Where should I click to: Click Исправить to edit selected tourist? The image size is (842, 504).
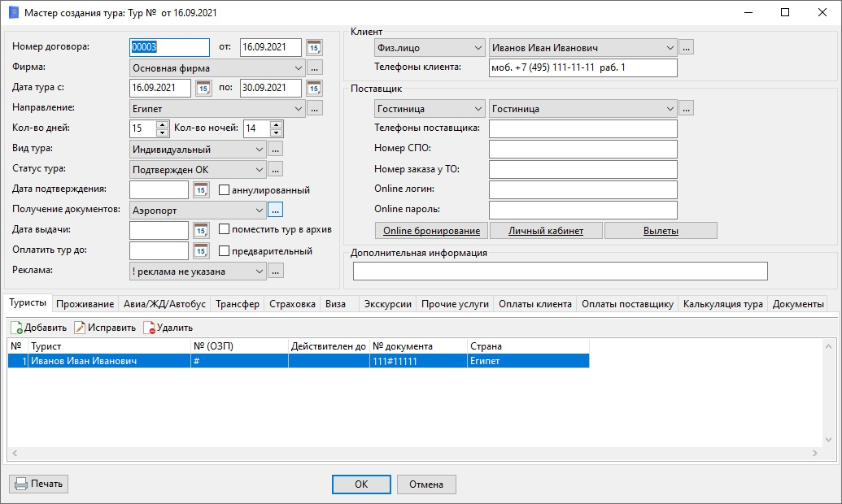105,328
